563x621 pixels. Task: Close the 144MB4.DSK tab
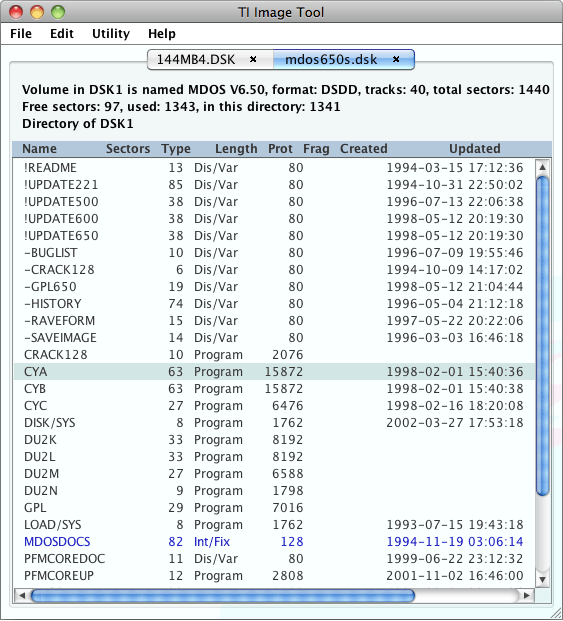click(x=253, y=59)
